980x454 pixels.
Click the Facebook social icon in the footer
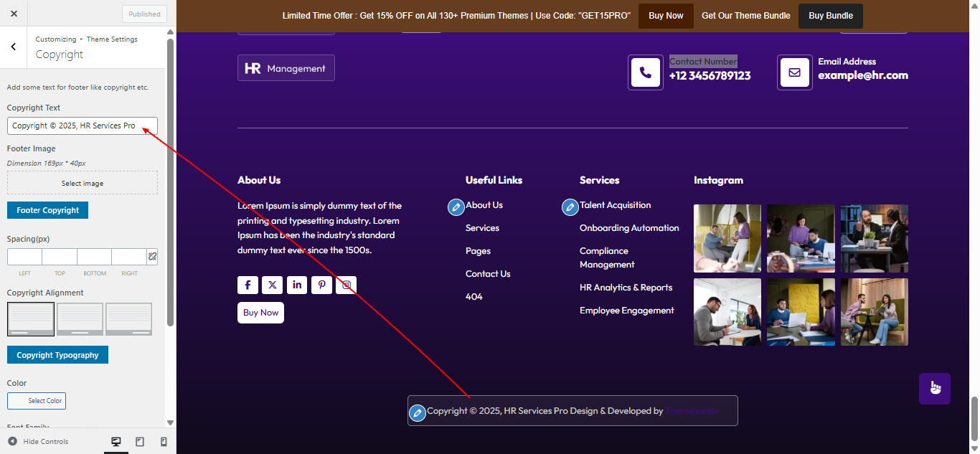point(248,285)
